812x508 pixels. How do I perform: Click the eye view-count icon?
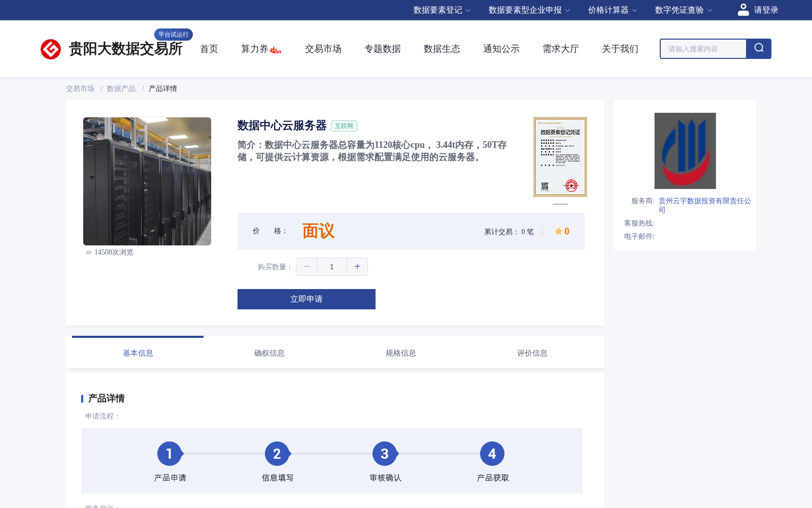coord(89,252)
